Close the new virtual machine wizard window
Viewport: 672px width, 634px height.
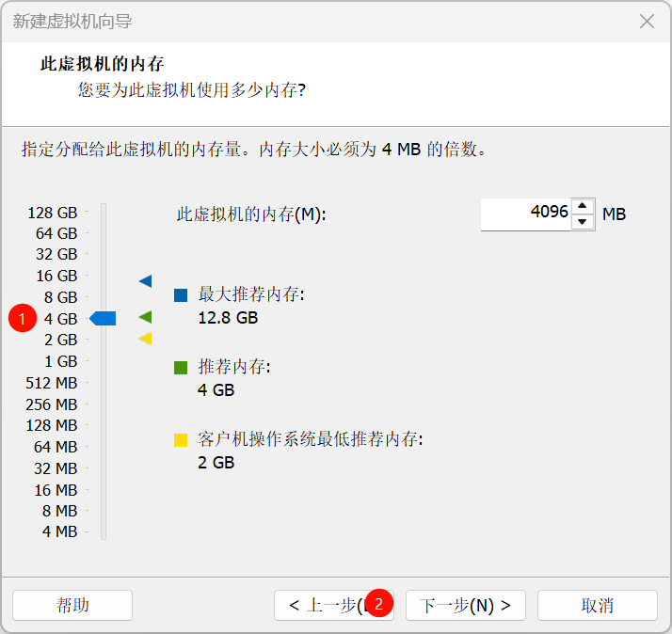coord(647,21)
